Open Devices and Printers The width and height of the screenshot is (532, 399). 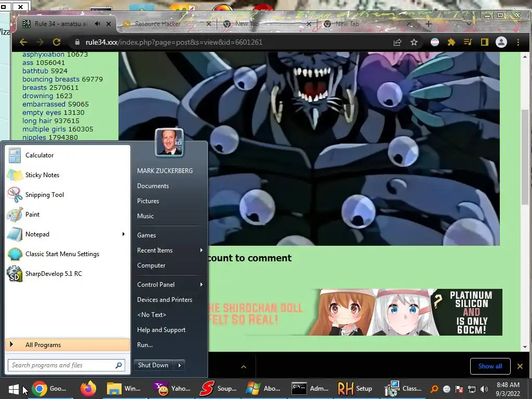165,300
